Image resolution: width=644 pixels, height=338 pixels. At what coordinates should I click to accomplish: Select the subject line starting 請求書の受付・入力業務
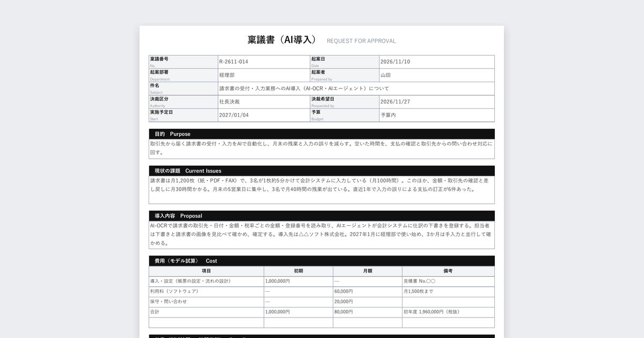click(304, 89)
